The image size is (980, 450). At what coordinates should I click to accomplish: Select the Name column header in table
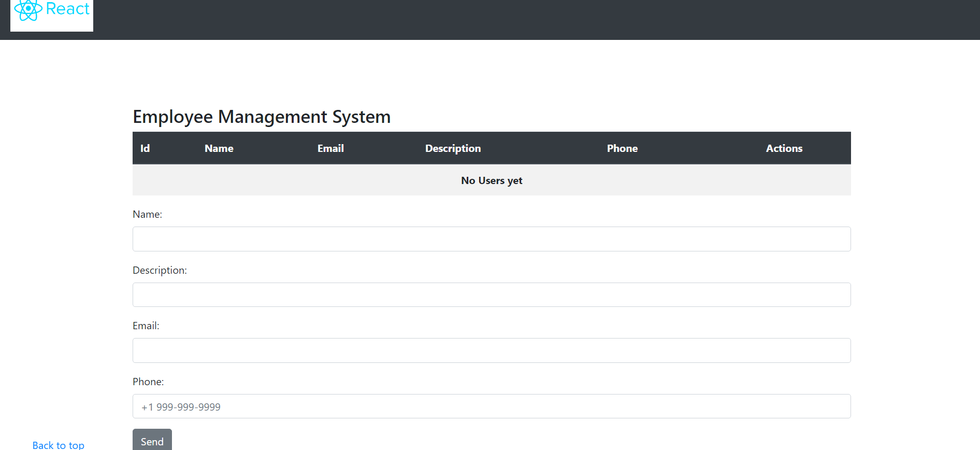(219, 148)
